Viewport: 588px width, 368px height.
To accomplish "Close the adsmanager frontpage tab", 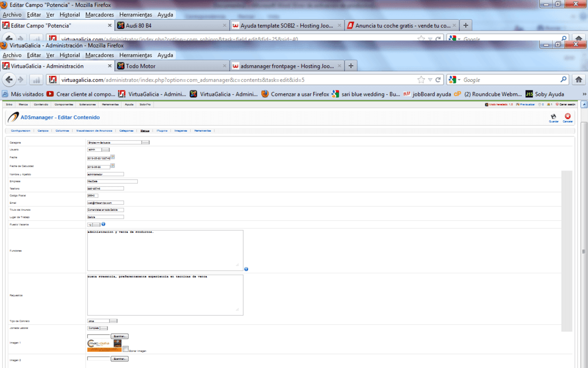I will 339,66.
